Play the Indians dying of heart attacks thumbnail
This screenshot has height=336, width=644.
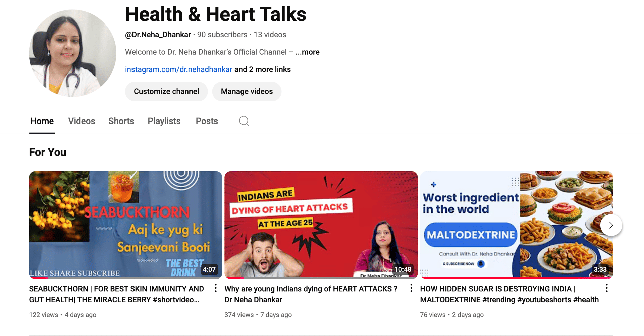coord(321,225)
